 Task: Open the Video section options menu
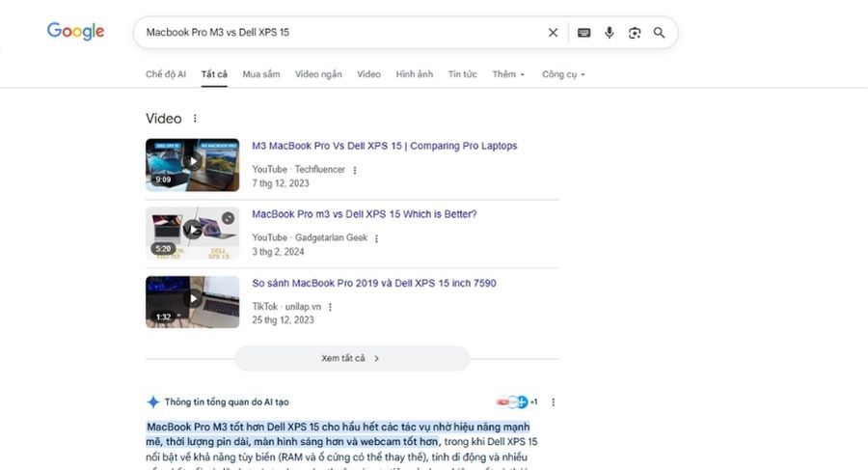coord(195,118)
